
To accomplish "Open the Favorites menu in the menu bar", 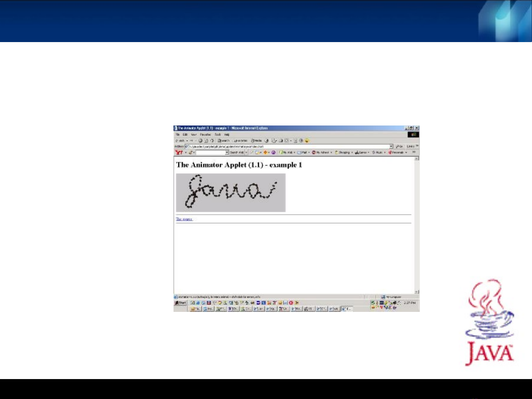I will point(205,135).
